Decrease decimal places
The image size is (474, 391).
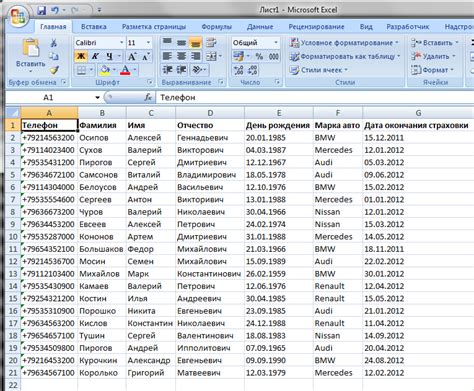tap(252, 70)
